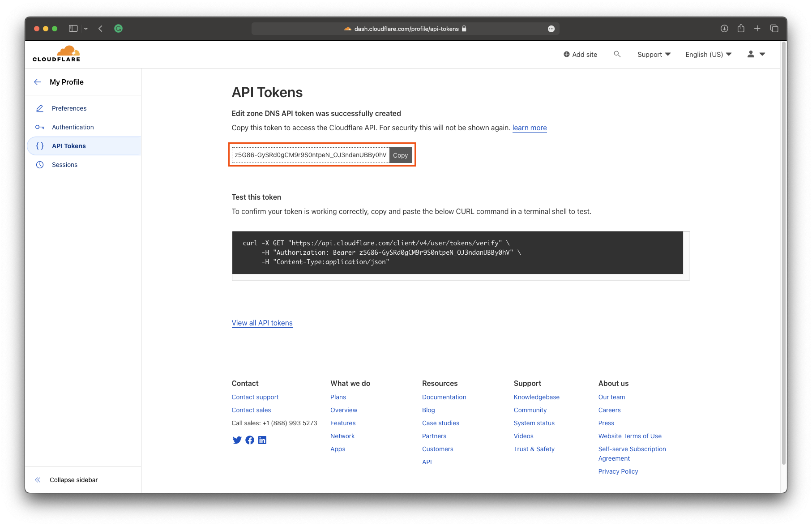
Task: Open the English (US) language dropdown
Action: click(708, 54)
